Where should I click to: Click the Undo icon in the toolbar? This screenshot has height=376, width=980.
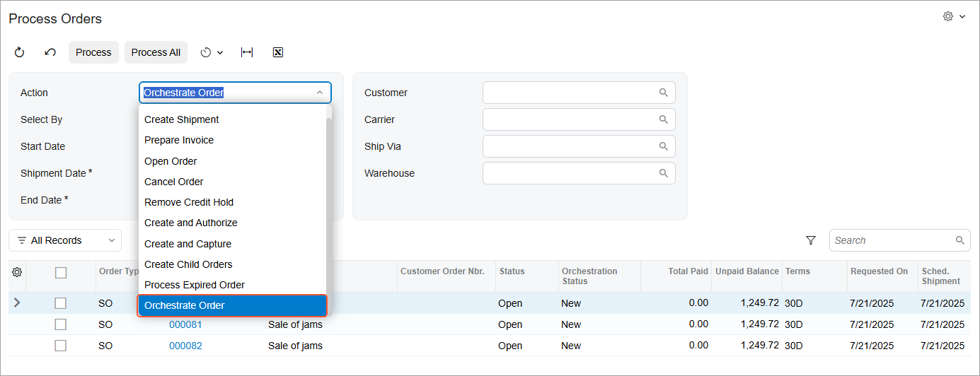tap(50, 52)
